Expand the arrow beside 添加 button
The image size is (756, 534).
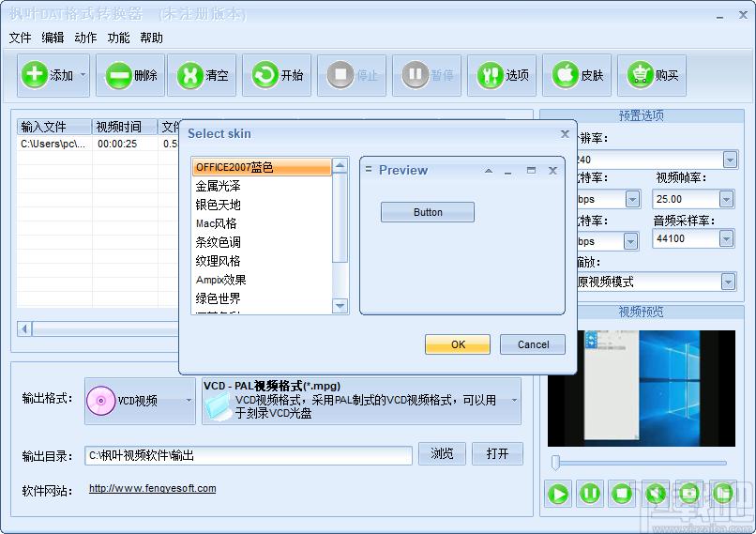[83, 75]
